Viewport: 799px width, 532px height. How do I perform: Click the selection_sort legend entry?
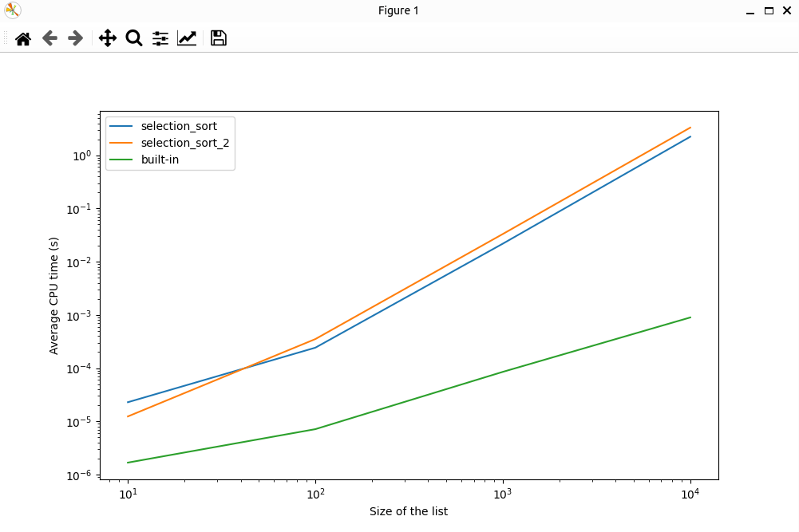click(x=178, y=126)
